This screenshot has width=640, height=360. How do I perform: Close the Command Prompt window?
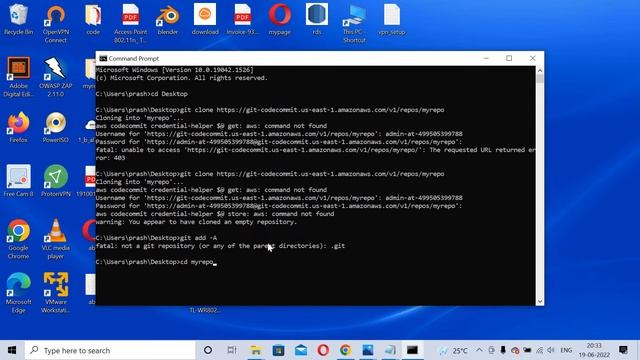533,58
